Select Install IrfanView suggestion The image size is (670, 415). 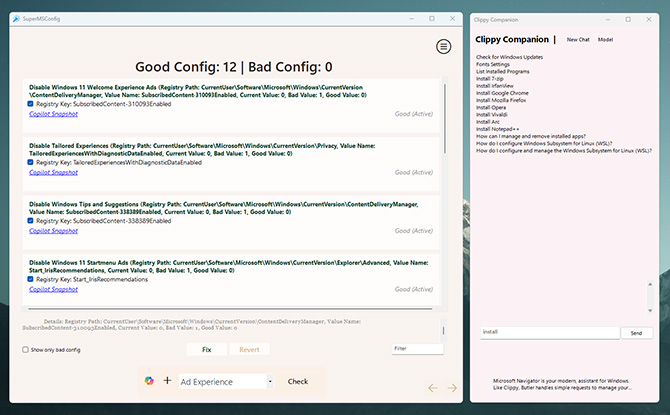pos(495,86)
